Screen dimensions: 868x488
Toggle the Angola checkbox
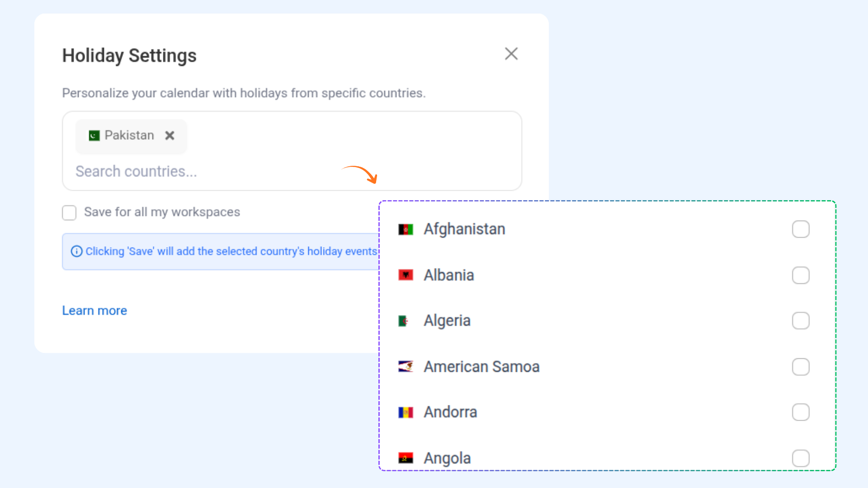click(x=800, y=458)
